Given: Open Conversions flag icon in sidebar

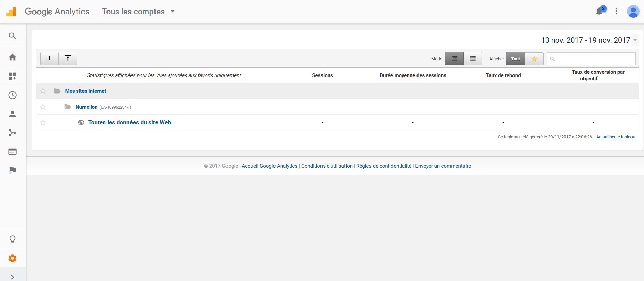Looking at the screenshot, I should click(13, 170).
